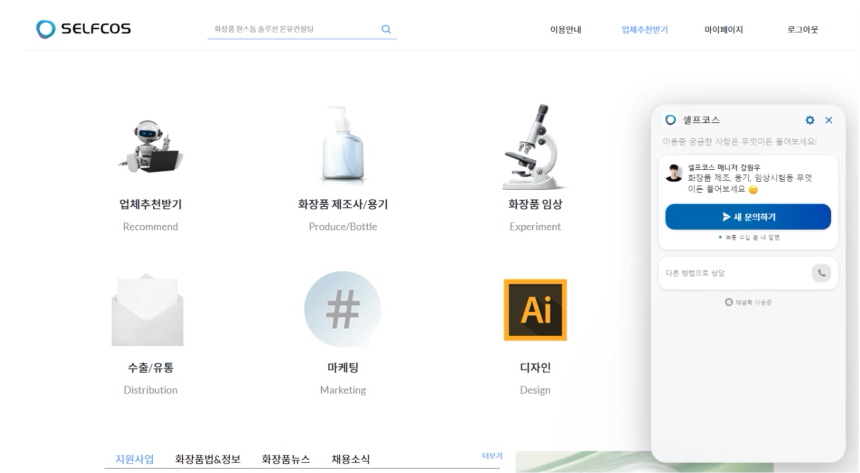Select the hashtag 마케팅 icon
Viewport: 860px width, 473px height.
point(343,309)
